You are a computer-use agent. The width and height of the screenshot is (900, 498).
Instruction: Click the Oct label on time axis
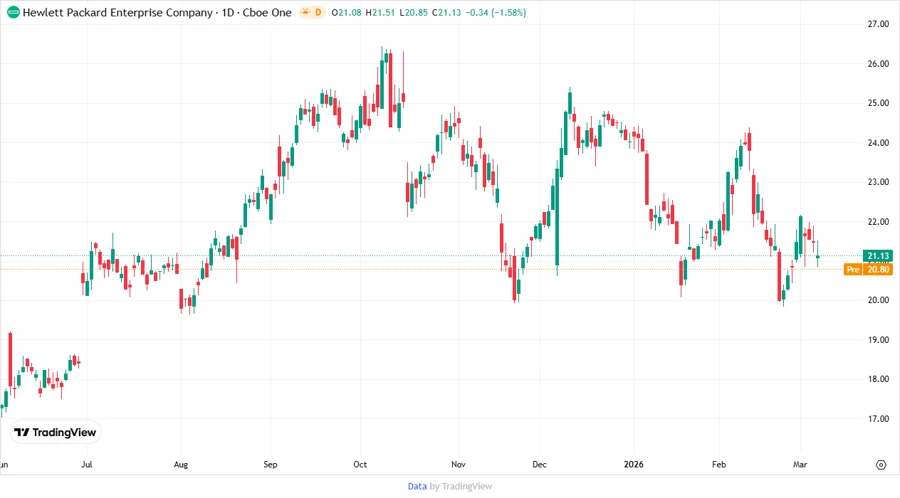(x=360, y=465)
